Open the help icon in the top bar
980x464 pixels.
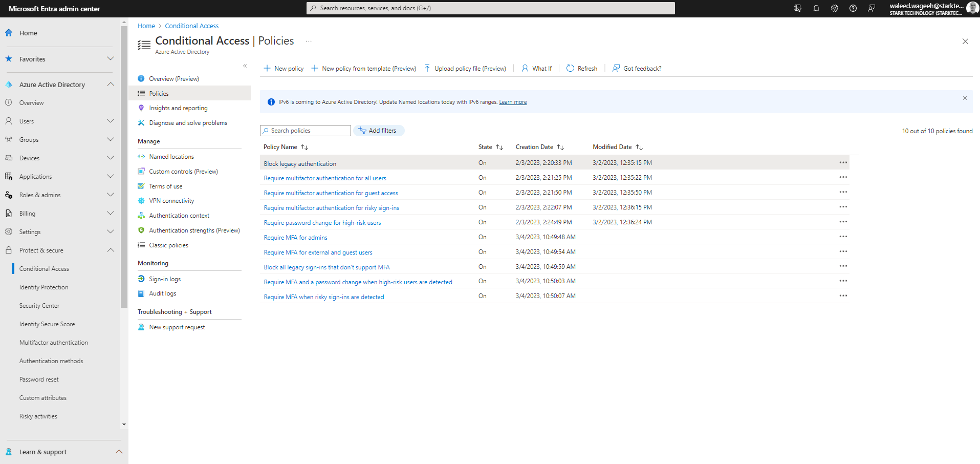tap(853, 8)
